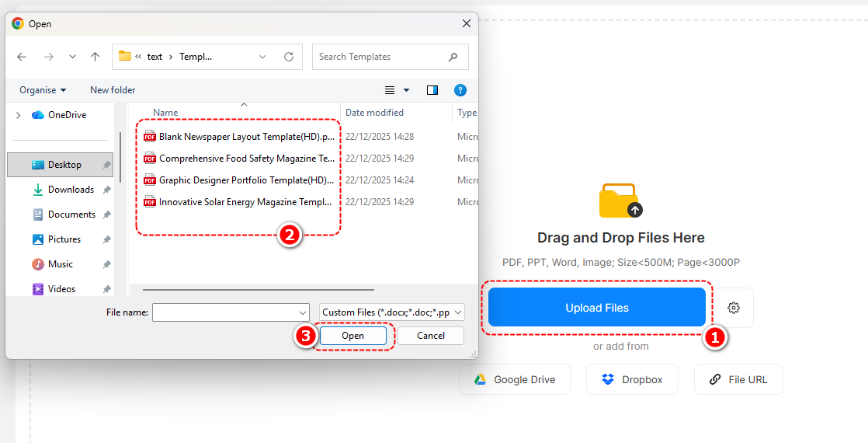
Task: Open Music in the sidebar
Action: pyautogui.click(x=53, y=264)
